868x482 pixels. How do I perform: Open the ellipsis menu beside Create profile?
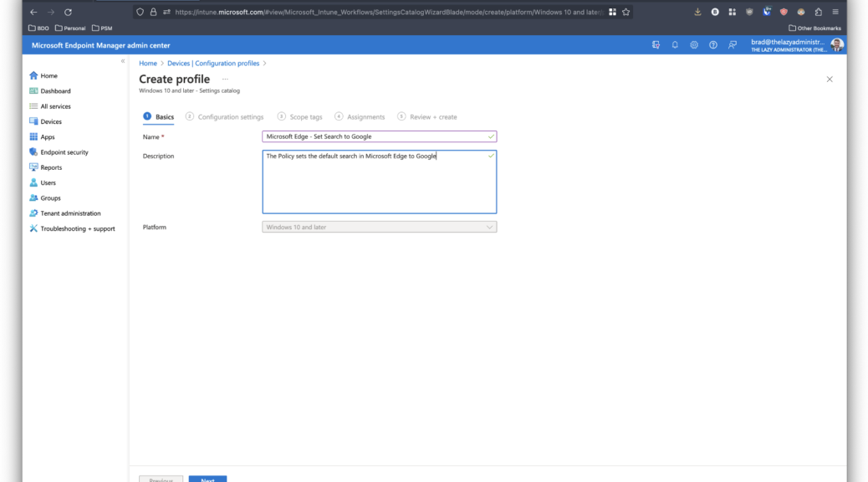click(225, 79)
